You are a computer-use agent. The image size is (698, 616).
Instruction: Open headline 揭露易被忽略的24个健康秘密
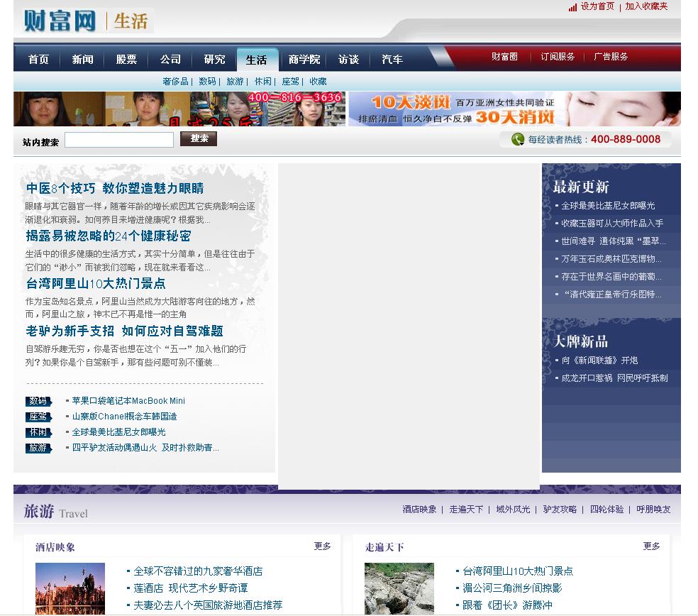[x=108, y=236]
